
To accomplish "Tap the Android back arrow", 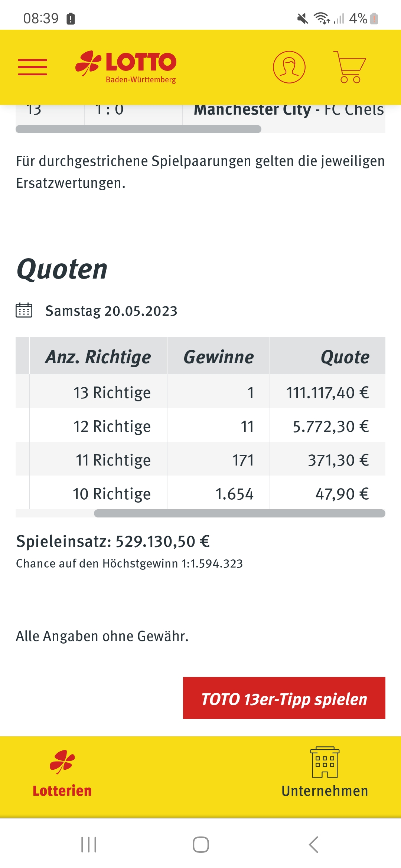I will [x=314, y=845].
